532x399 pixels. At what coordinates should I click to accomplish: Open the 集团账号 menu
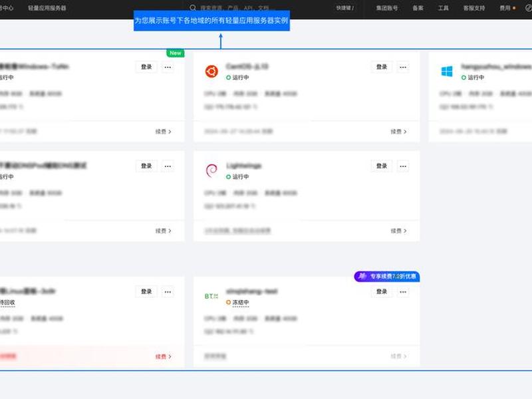[387, 8]
